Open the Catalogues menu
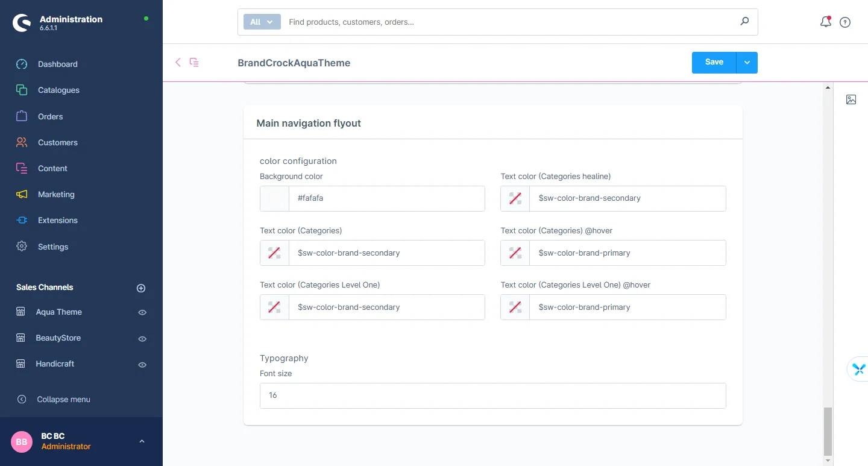The width and height of the screenshot is (868, 466). pyautogui.click(x=58, y=90)
